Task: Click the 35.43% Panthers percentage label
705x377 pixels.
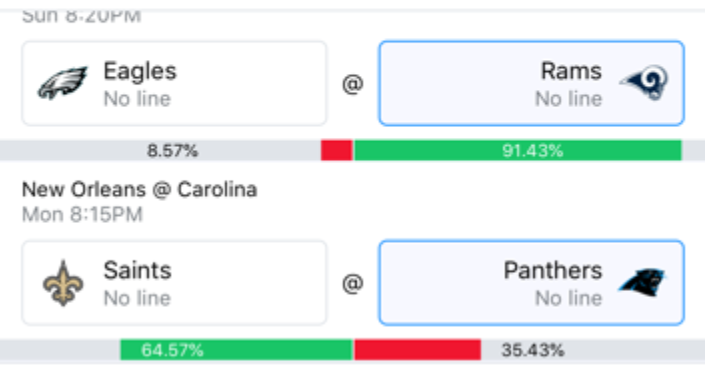Action: (533, 350)
